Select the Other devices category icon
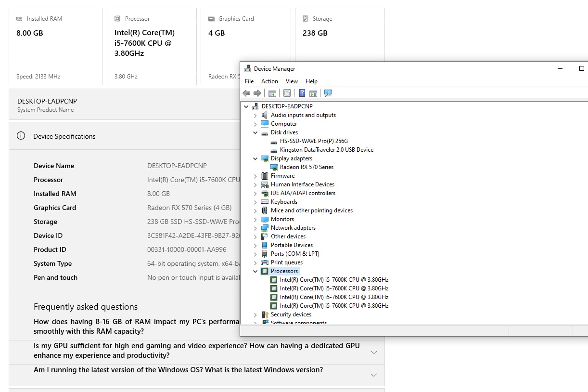 [x=265, y=236]
